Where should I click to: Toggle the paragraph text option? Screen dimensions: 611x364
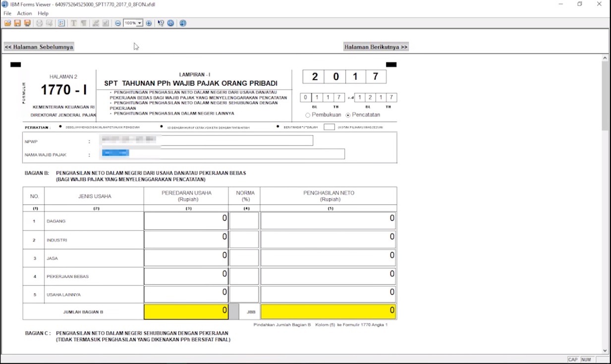coord(84,23)
